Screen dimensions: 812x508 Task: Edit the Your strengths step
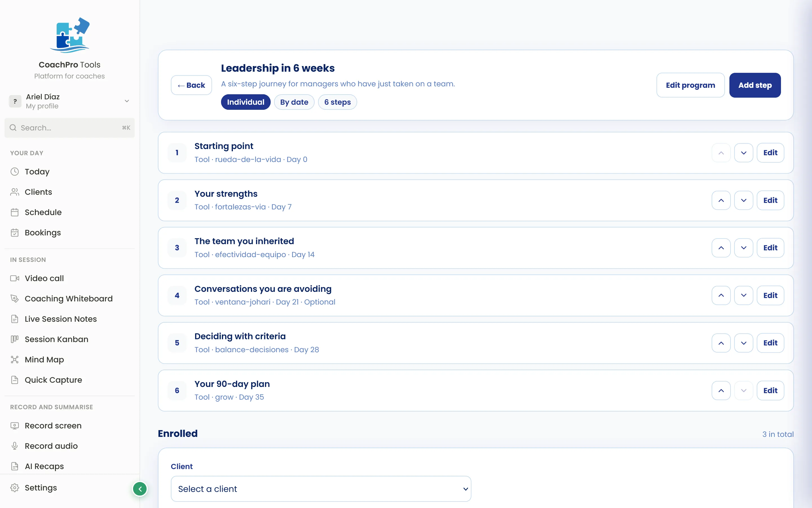pyautogui.click(x=770, y=200)
